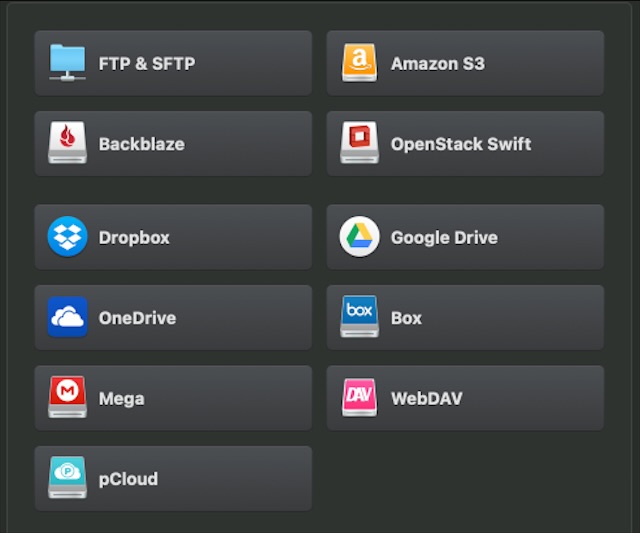Choose the Dropbox text label

(134, 238)
